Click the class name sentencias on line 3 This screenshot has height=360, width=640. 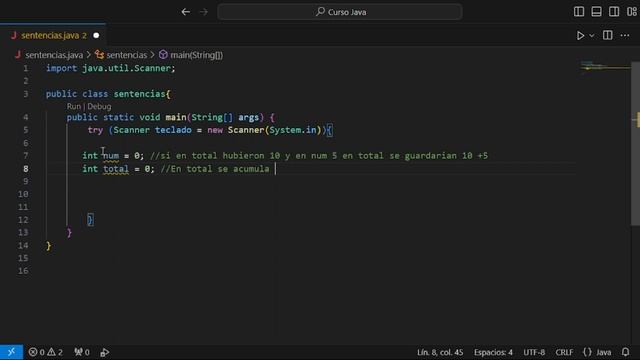pyautogui.click(x=140, y=94)
